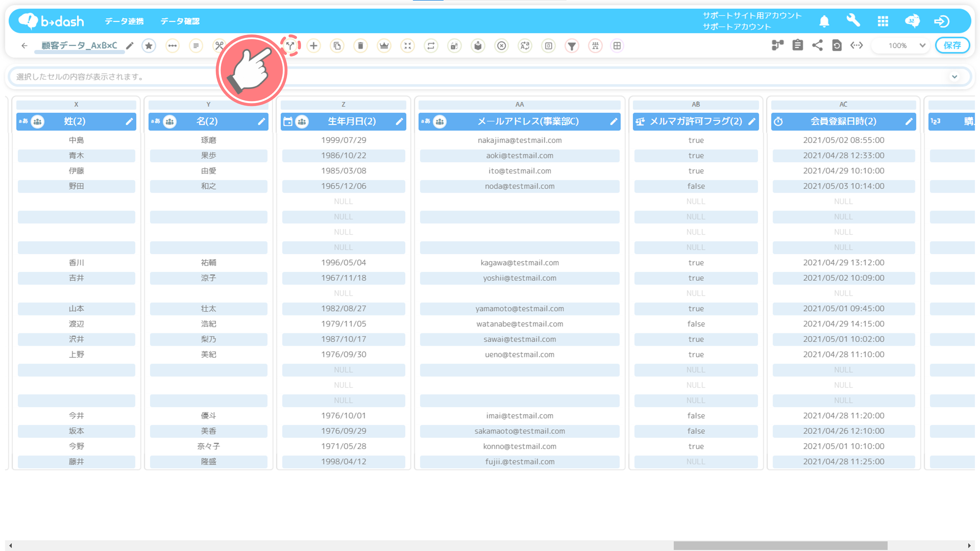Edit the 姓(2) column header pencil
This screenshot has height=551, width=980.
[x=129, y=121]
